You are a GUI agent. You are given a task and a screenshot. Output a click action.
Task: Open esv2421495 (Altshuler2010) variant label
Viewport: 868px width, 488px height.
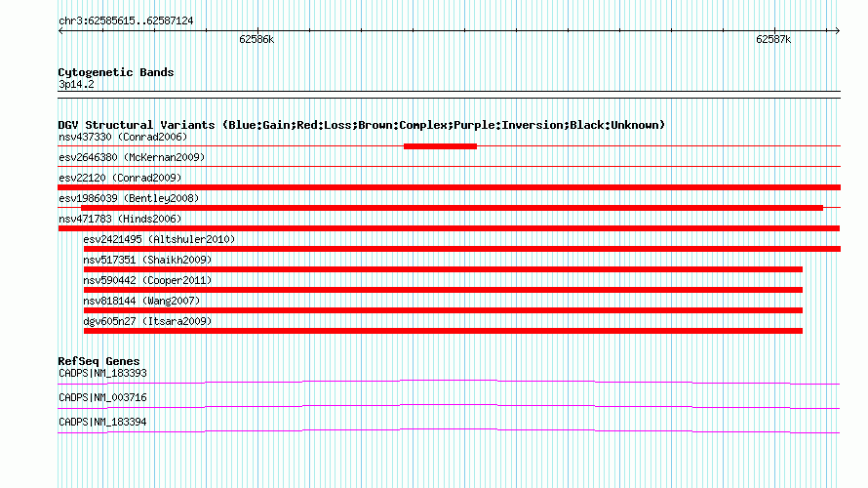(159, 239)
